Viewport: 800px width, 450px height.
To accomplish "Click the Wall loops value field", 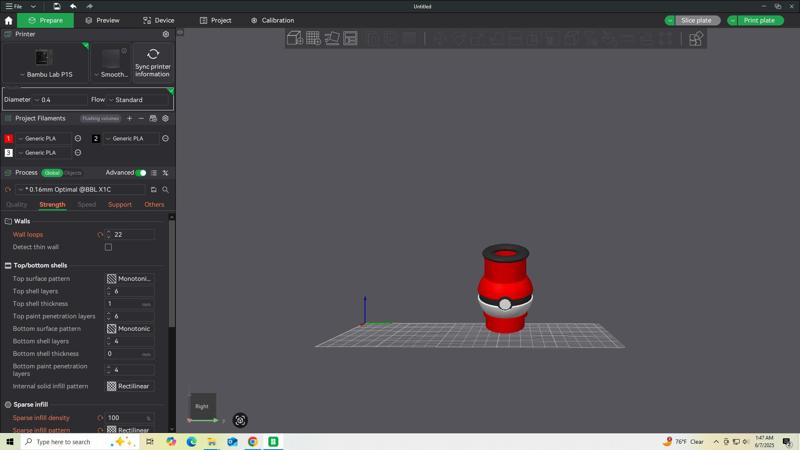I will (x=130, y=235).
